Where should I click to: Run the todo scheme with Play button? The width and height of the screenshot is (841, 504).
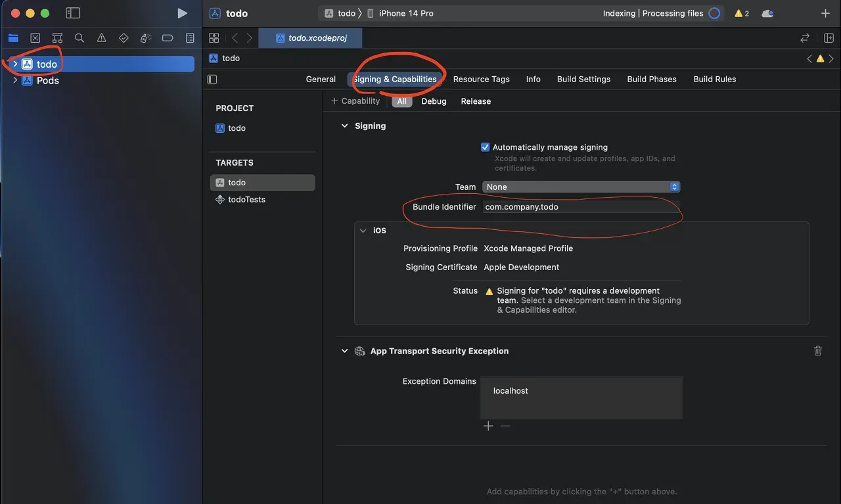(x=182, y=13)
